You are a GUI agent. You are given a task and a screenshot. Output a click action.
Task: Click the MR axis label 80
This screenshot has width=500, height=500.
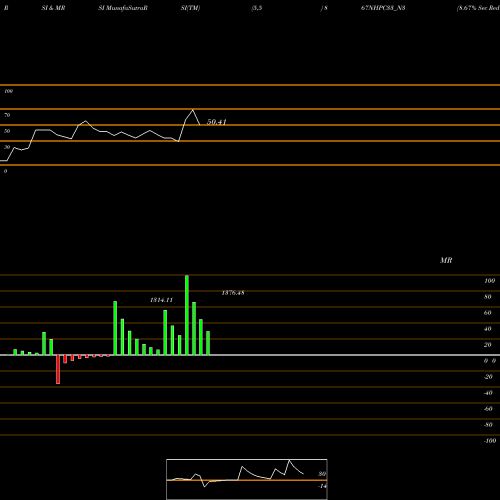pyautogui.click(x=488, y=297)
